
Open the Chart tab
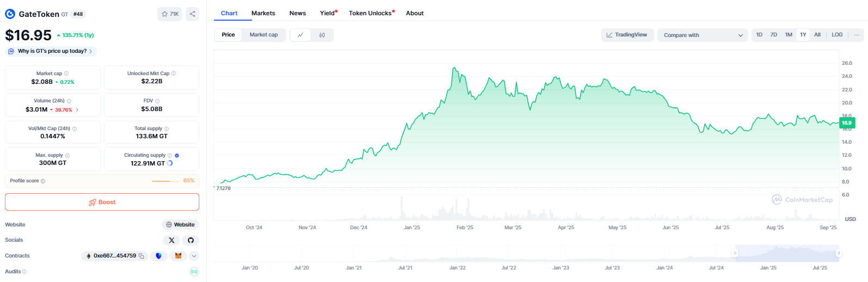tap(229, 13)
